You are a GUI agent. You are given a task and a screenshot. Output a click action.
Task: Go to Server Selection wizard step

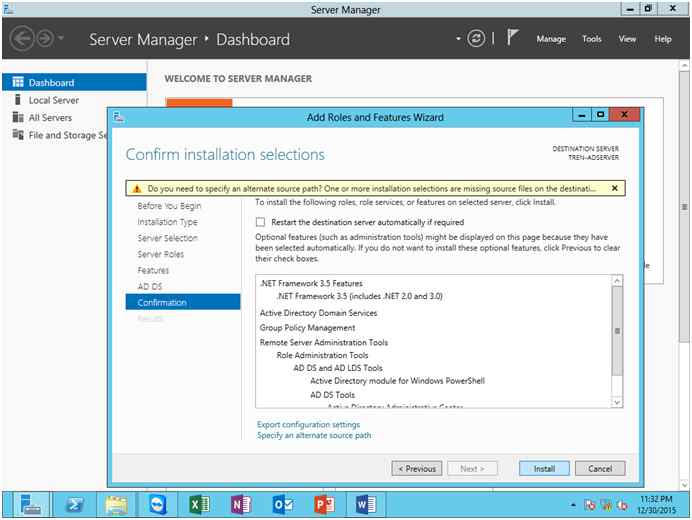tap(167, 238)
